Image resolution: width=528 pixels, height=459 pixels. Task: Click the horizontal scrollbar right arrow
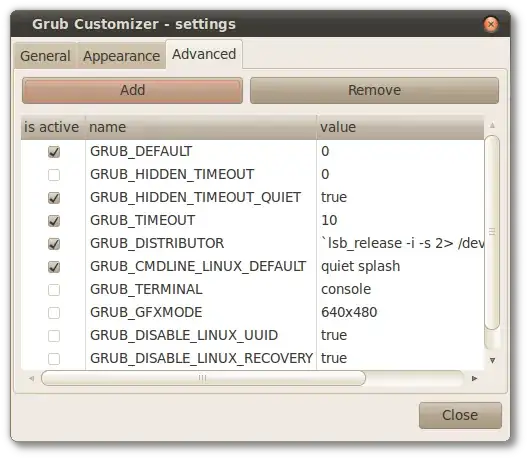pos(474,379)
